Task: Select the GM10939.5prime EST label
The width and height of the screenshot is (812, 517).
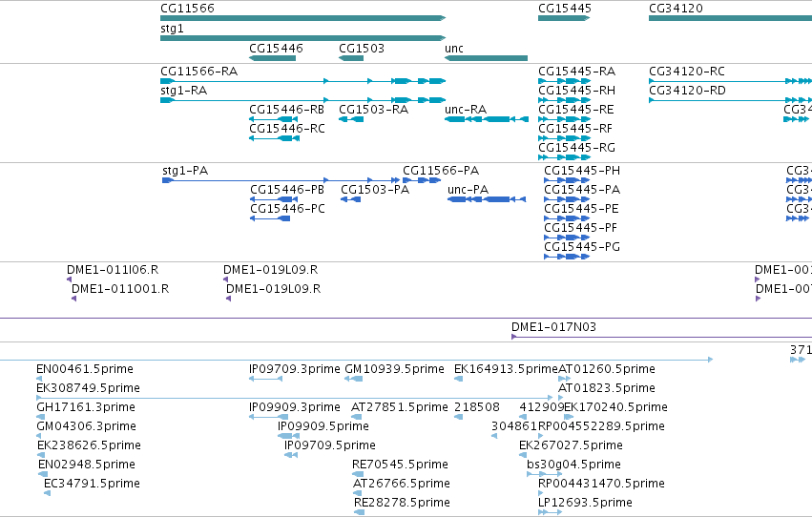Action: pyautogui.click(x=394, y=369)
